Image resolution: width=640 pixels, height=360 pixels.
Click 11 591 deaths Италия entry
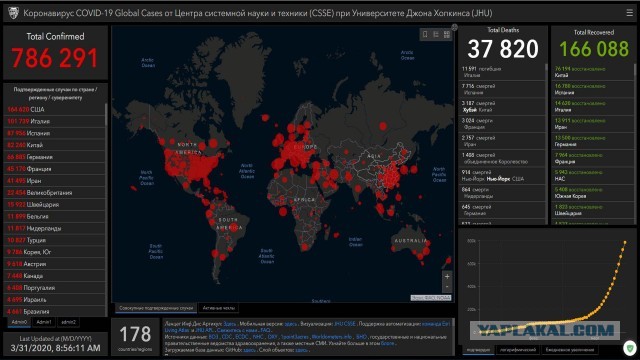click(502, 72)
